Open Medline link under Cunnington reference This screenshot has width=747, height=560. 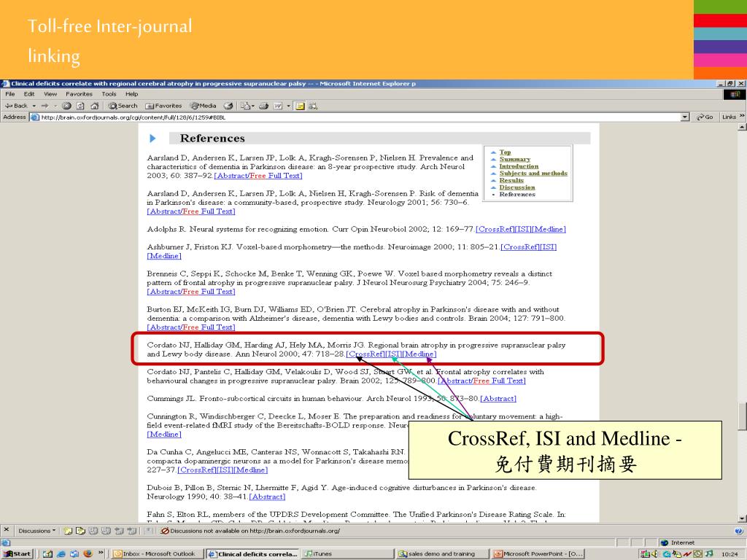tap(164, 435)
